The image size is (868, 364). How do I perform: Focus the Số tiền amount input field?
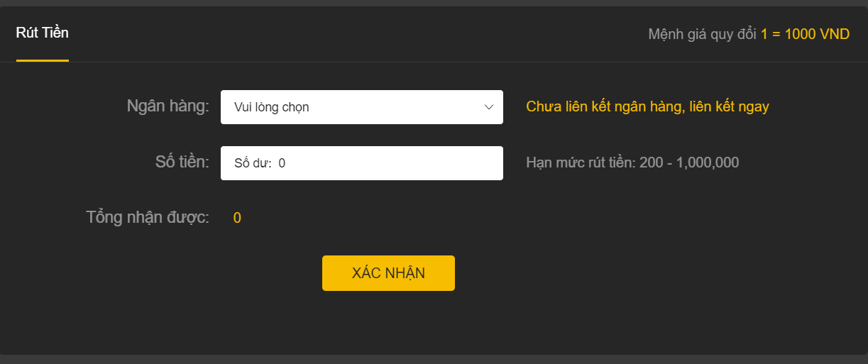point(362,163)
